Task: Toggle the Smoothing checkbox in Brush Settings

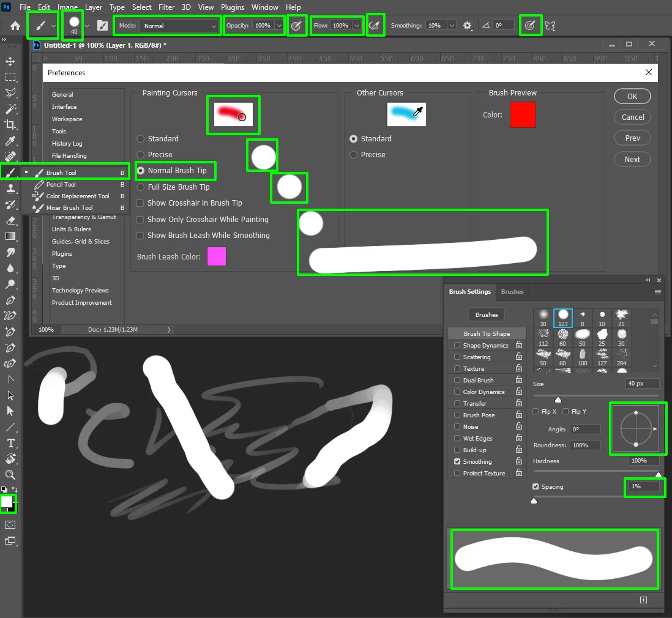Action: [457, 461]
